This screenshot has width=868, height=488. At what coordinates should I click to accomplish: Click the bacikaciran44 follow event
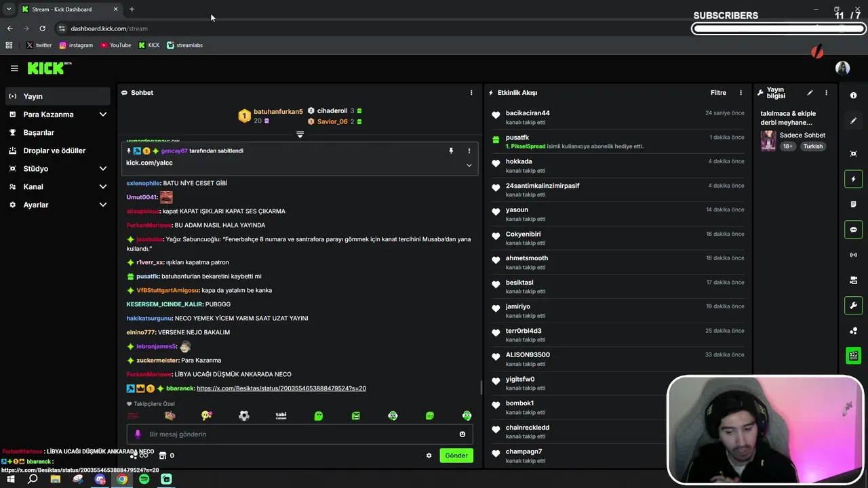point(617,117)
